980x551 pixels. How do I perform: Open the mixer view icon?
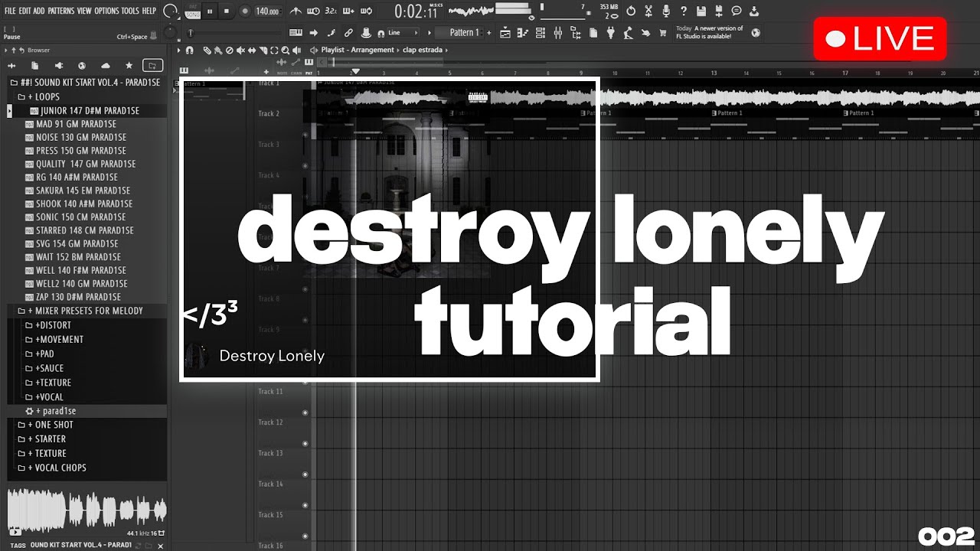pos(557,33)
